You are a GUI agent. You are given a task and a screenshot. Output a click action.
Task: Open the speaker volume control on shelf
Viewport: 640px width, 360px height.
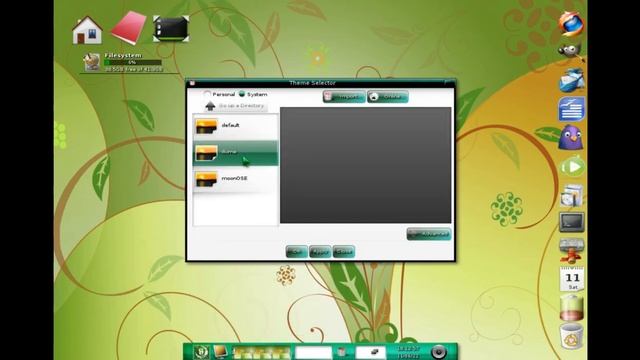[439, 351]
